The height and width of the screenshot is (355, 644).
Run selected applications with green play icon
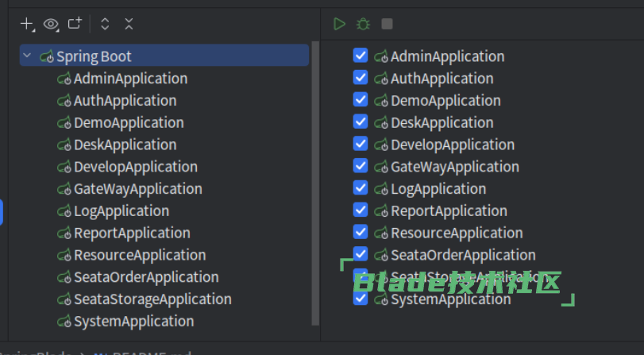pyautogui.click(x=339, y=24)
